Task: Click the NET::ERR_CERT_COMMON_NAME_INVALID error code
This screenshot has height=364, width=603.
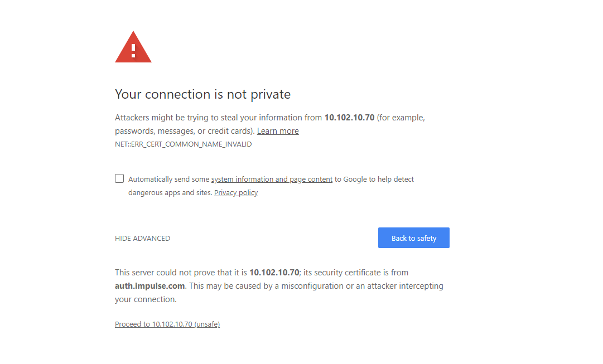Action: coord(184,144)
